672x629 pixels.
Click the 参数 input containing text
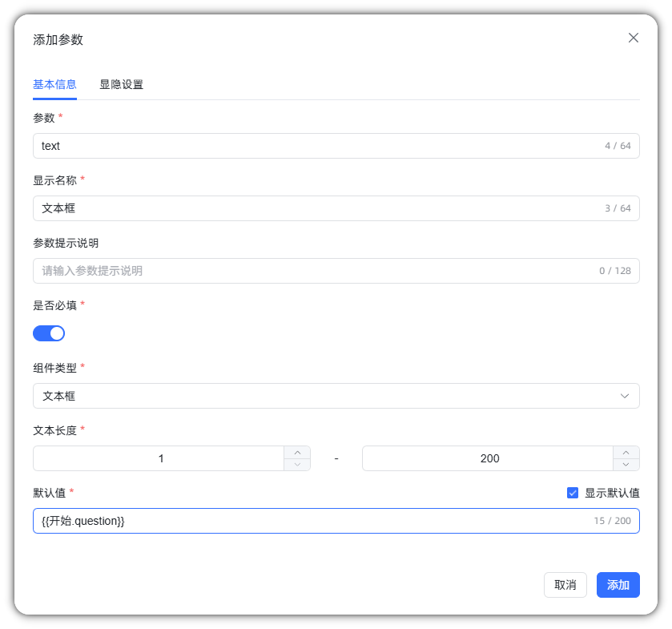click(x=336, y=146)
